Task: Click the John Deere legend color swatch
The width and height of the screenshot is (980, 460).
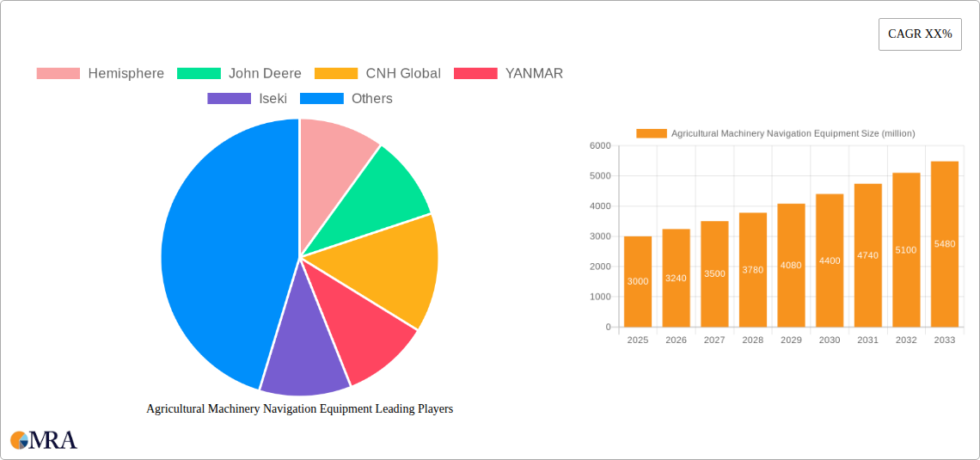Action: 199,73
